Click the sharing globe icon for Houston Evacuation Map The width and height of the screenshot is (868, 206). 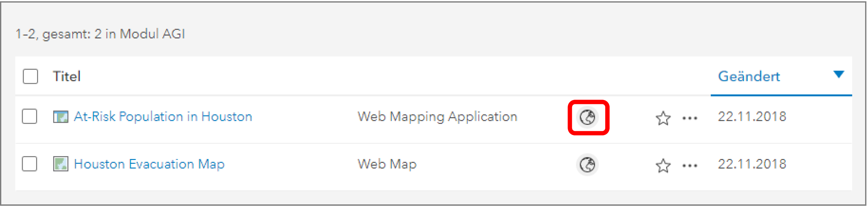pyautogui.click(x=587, y=165)
